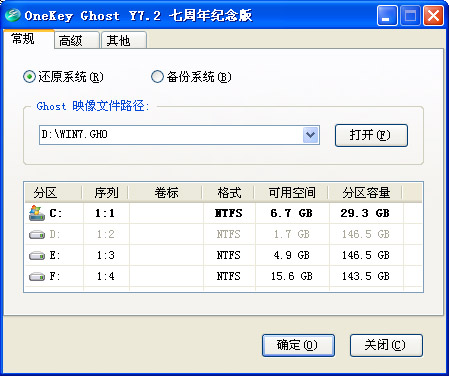
Task: Click the 15.6 GB free space cell
Action: pyautogui.click(x=292, y=277)
